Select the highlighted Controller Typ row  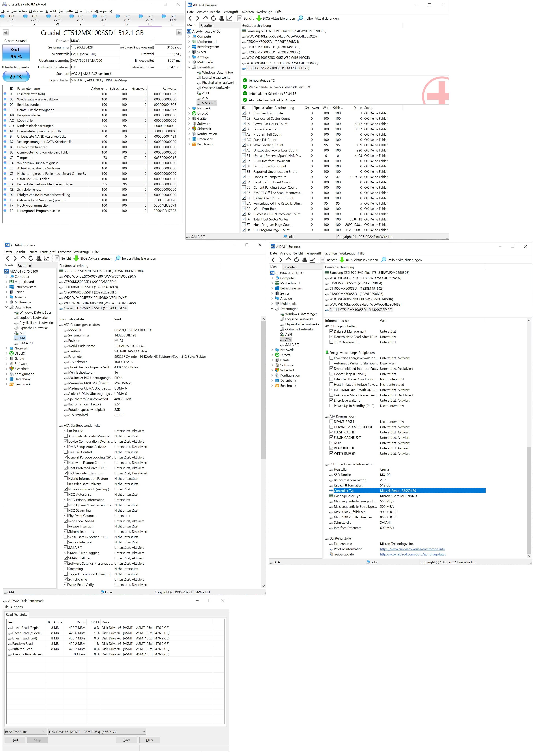tap(407, 491)
